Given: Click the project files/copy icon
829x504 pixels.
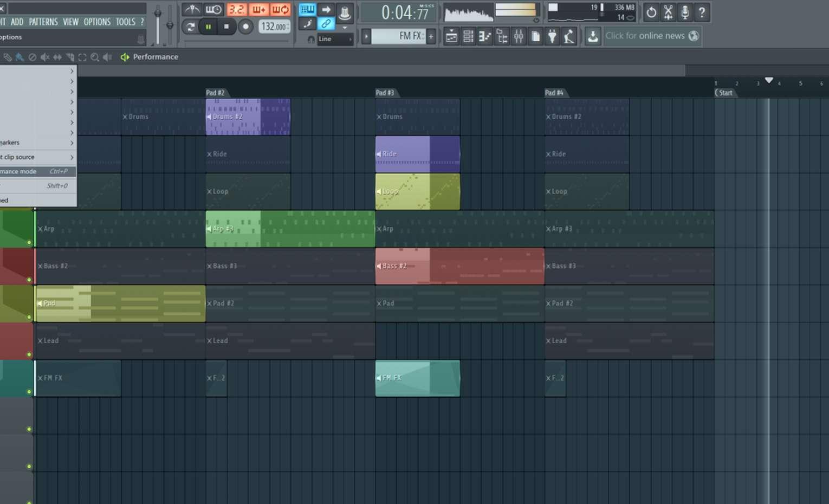Looking at the screenshot, I should (535, 36).
